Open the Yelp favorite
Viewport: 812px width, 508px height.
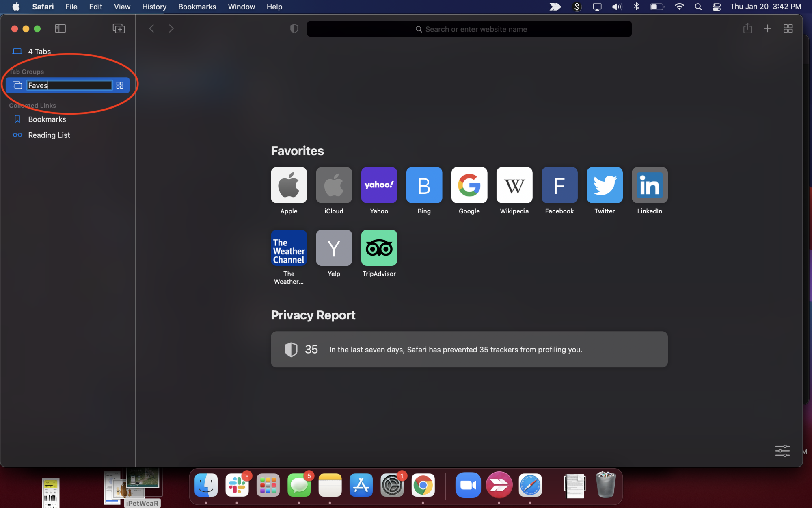pos(334,247)
